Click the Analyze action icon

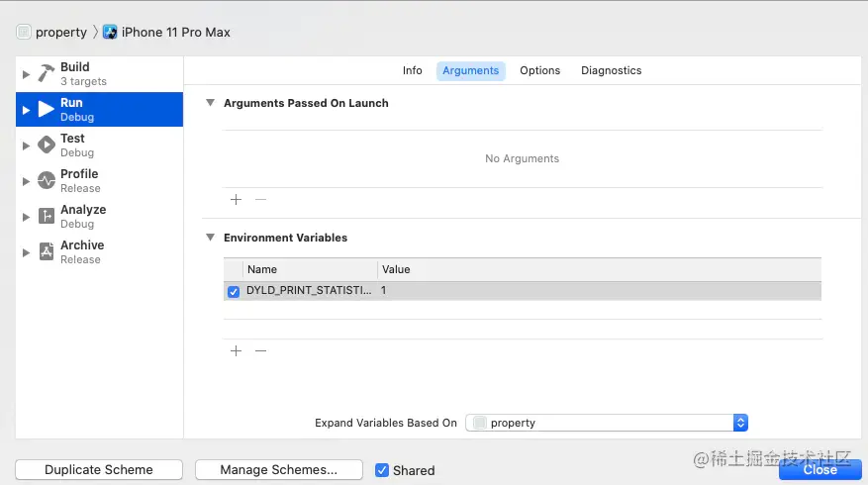(47, 217)
